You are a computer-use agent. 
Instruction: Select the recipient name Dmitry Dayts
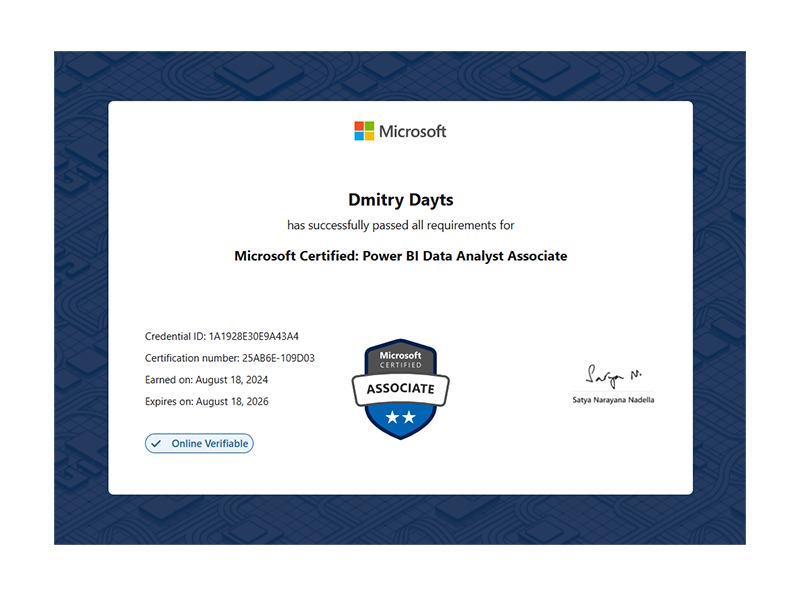(400, 200)
